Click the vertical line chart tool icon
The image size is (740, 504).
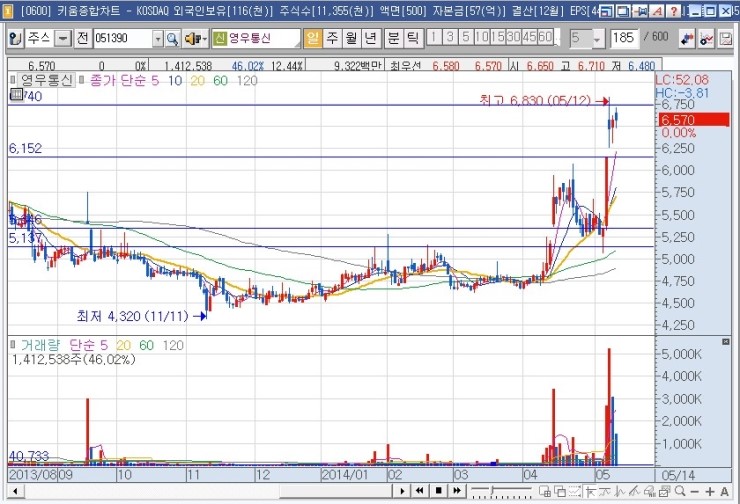pyautogui.click(x=620, y=491)
